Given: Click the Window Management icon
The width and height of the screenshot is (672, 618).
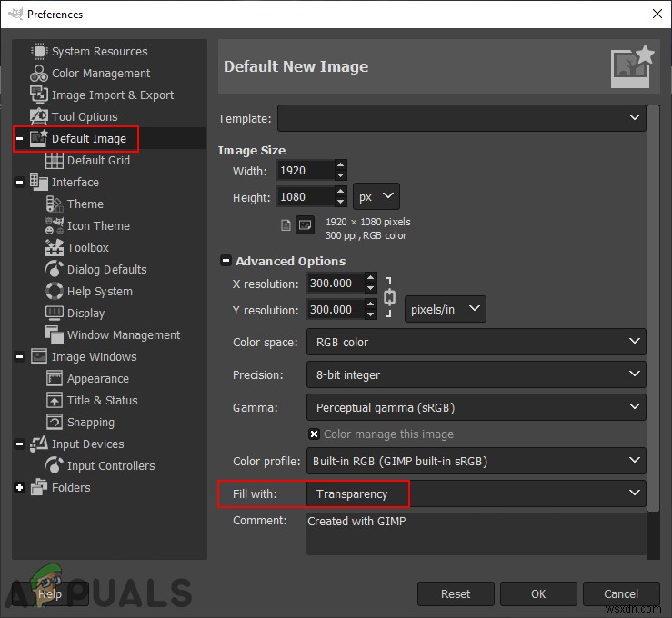Looking at the screenshot, I should [x=55, y=334].
